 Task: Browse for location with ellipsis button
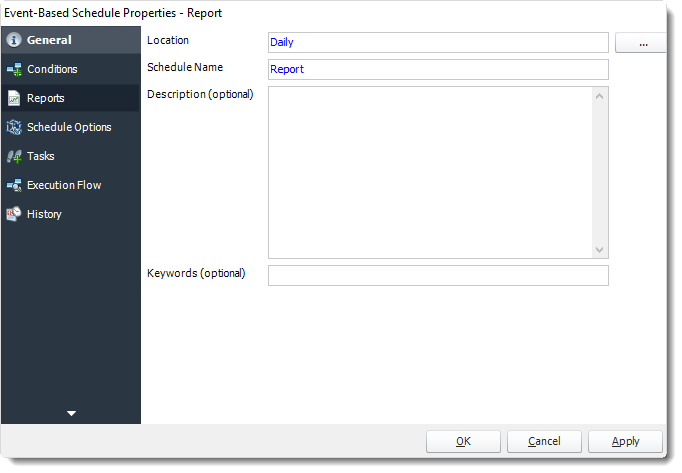pyautogui.click(x=642, y=43)
